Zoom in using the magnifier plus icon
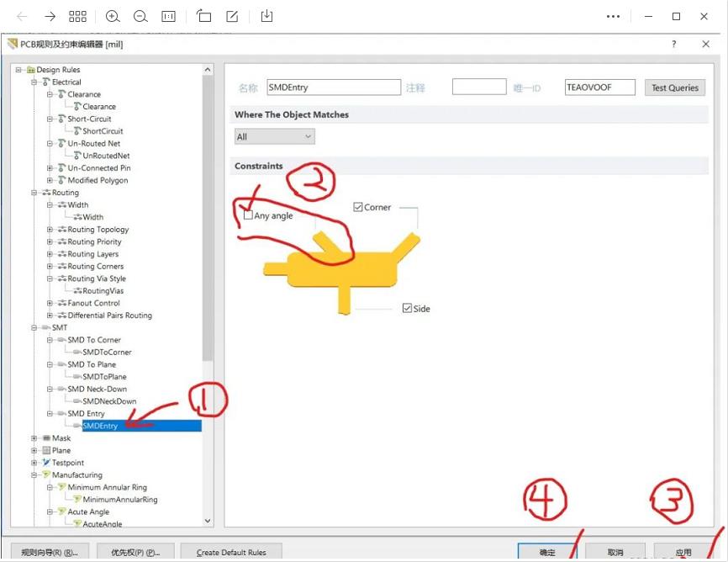Image resolution: width=728 pixels, height=562 pixels. pos(113,16)
